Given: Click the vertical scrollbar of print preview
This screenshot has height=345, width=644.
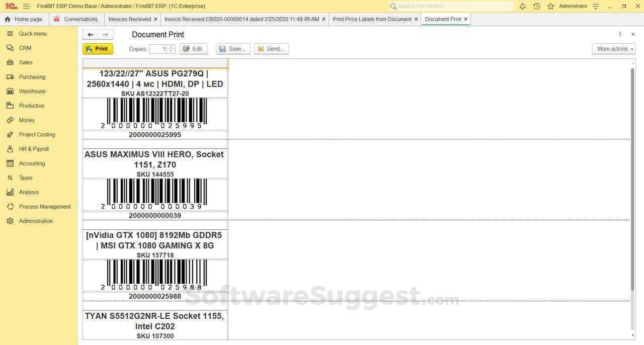Looking at the screenshot, I should pos(632,179).
